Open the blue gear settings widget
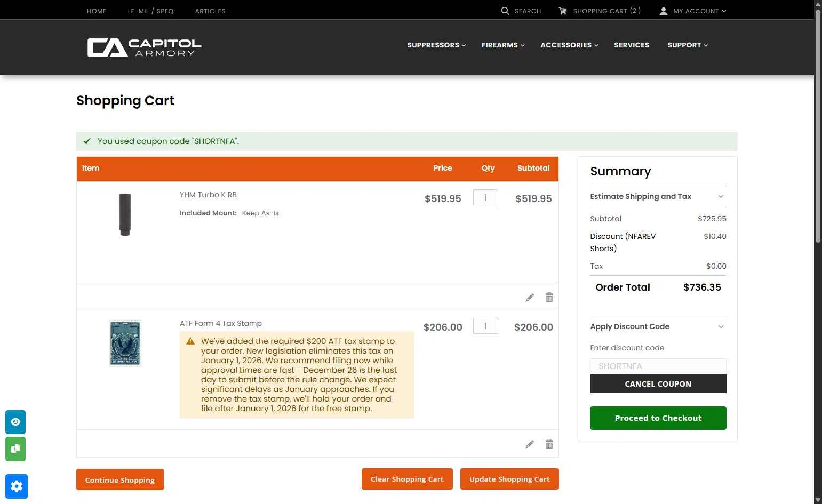 [x=17, y=486]
